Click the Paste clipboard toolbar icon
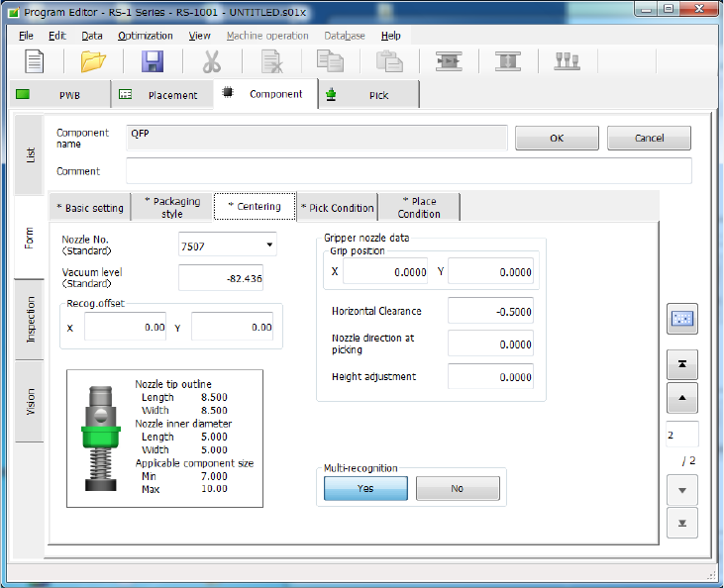This screenshot has height=588, width=724. pyautogui.click(x=389, y=61)
